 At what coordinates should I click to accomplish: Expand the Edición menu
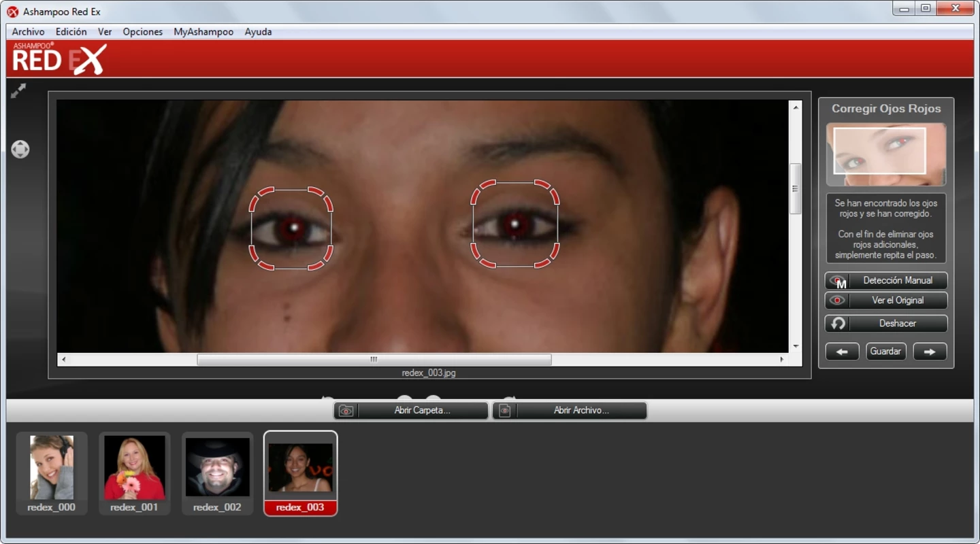pos(71,32)
